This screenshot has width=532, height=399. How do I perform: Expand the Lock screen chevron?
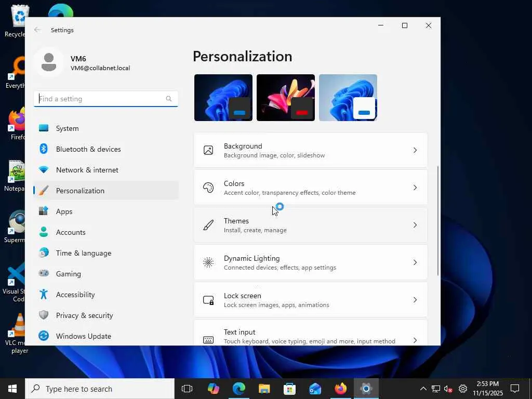[415, 300]
